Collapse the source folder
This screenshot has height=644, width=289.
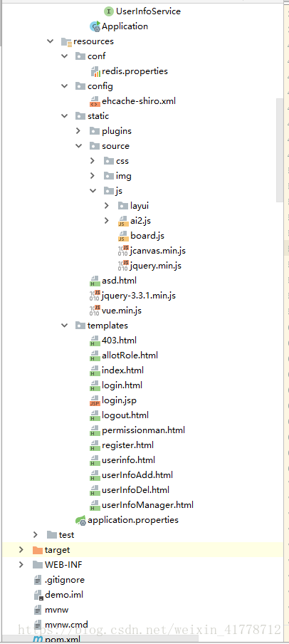coord(79,146)
